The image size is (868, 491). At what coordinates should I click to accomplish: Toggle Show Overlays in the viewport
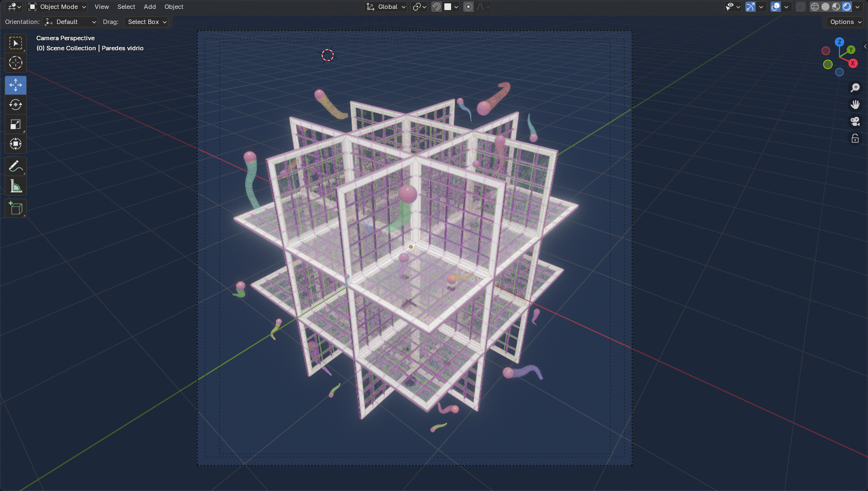coord(775,7)
